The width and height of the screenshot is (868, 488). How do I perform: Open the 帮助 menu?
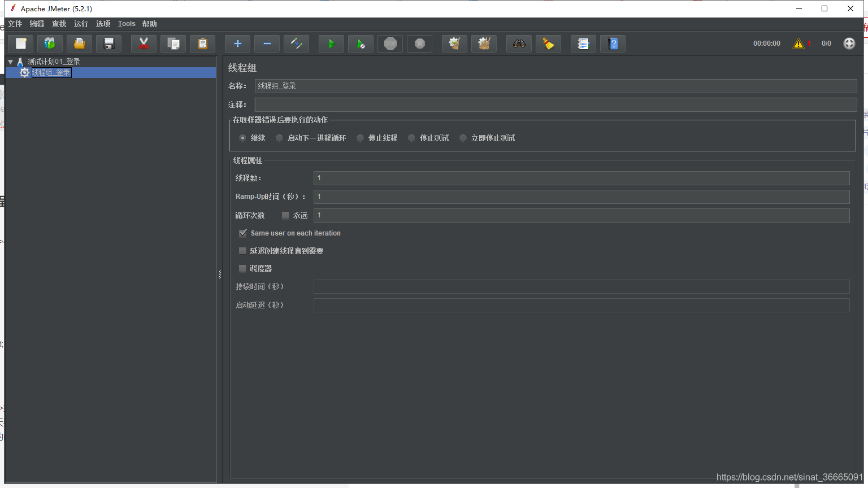(149, 24)
